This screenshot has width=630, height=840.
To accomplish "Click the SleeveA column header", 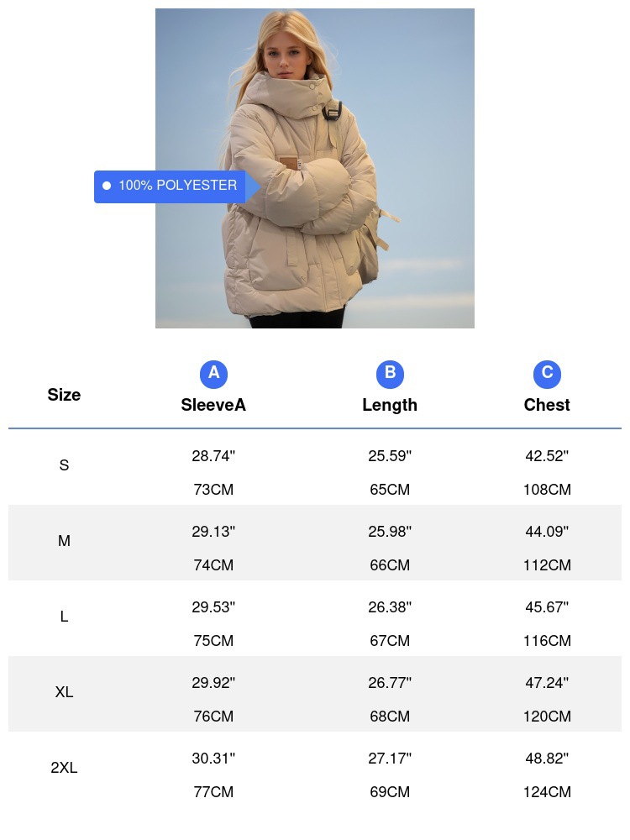I will (x=213, y=405).
